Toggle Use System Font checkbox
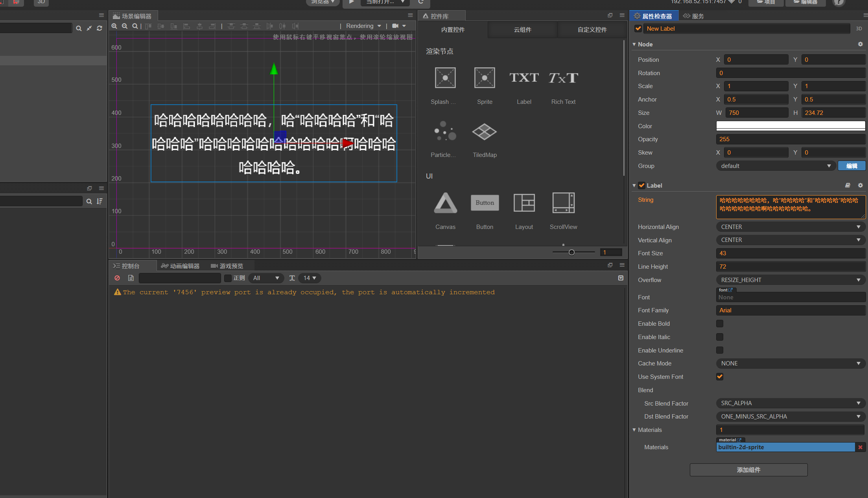The image size is (868, 498). (x=720, y=376)
